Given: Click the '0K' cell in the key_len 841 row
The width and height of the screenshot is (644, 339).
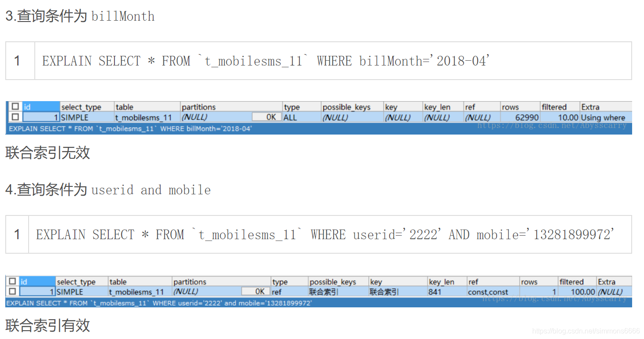Looking at the screenshot, I should tap(256, 292).
